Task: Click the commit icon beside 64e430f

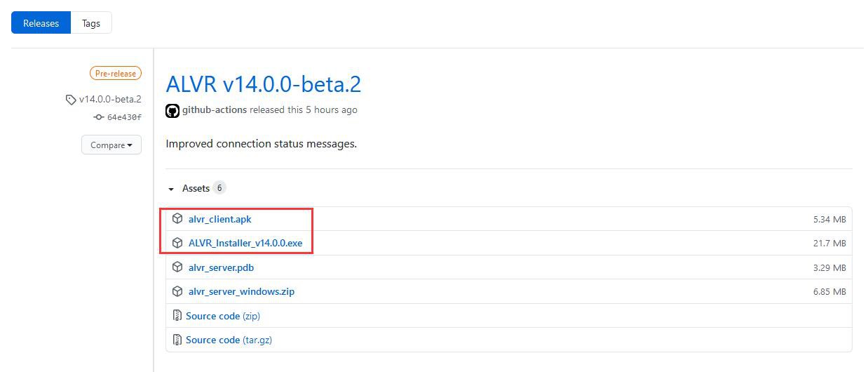Action: click(99, 117)
